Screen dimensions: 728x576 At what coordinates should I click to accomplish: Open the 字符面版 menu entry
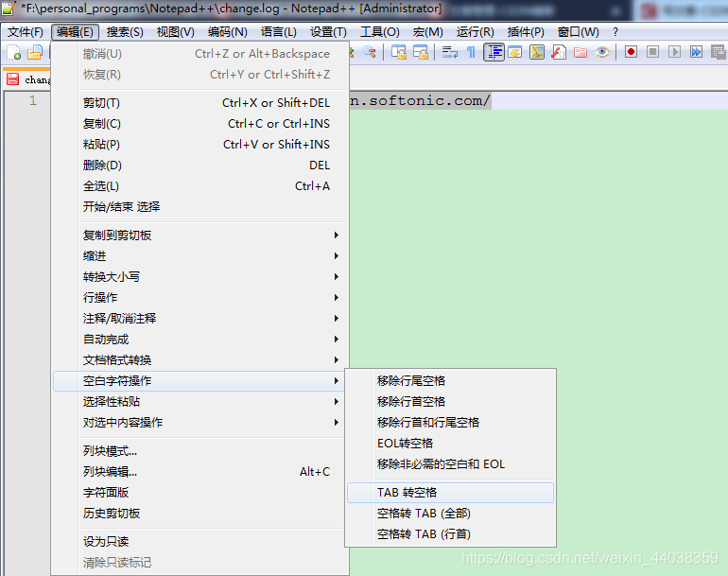tap(200, 493)
